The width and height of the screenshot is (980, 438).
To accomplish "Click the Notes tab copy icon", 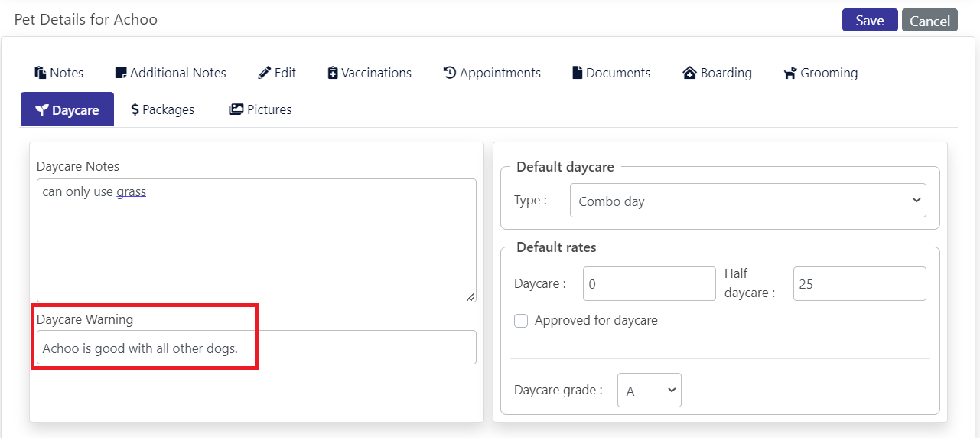I will point(41,73).
